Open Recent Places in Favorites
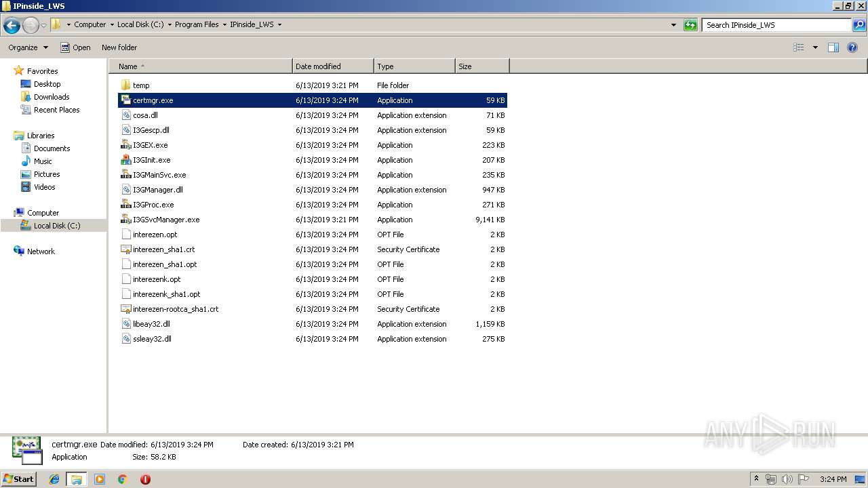The height and width of the screenshot is (488, 868). pyautogui.click(x=56, y=110)
